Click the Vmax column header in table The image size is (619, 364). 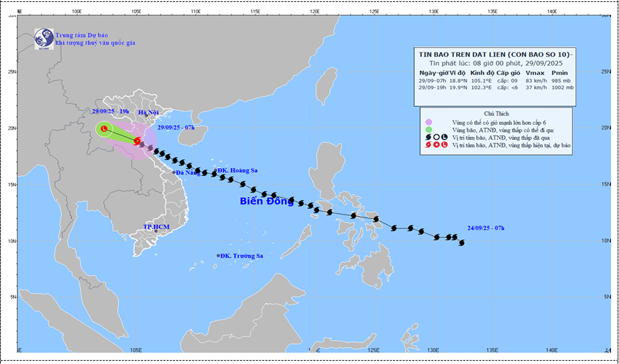click(535, 72)
